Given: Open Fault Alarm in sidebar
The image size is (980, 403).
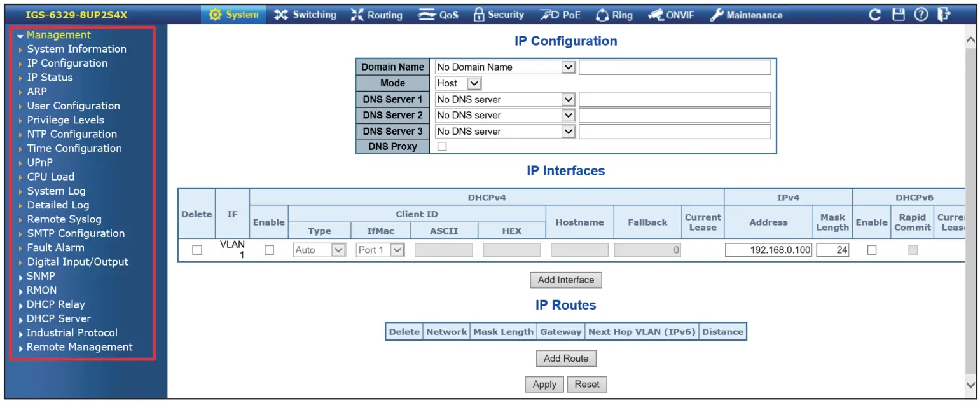Looking at the screenshot, I should [x=55, y=247].
